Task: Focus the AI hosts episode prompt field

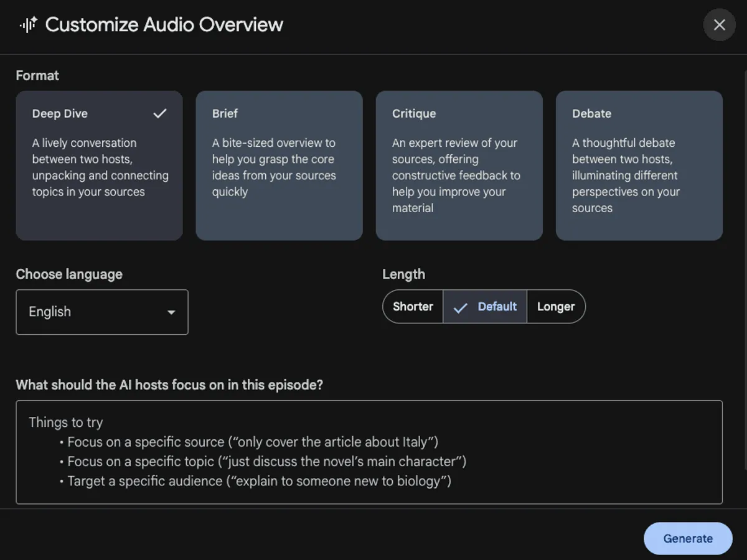Action: 369,452
